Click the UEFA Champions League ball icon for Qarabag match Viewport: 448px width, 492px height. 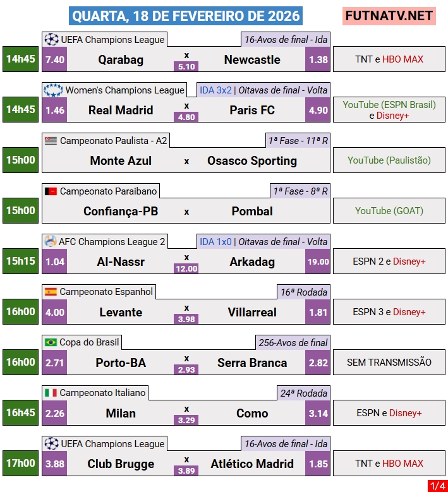[51, 39]
